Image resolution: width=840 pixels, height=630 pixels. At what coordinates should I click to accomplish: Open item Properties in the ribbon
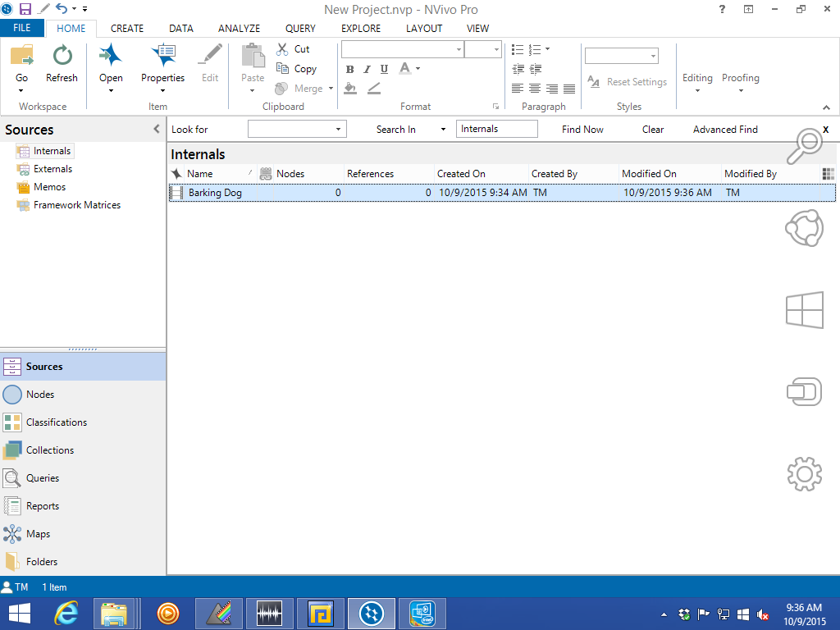tap(162, 64)
